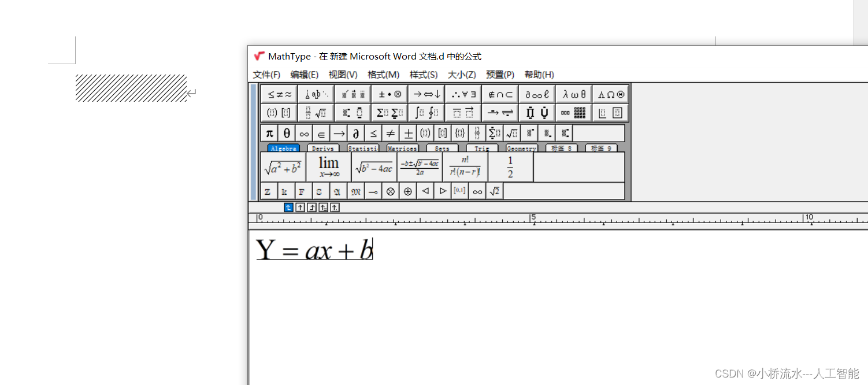Open the embellishments palette

(353, 94)
